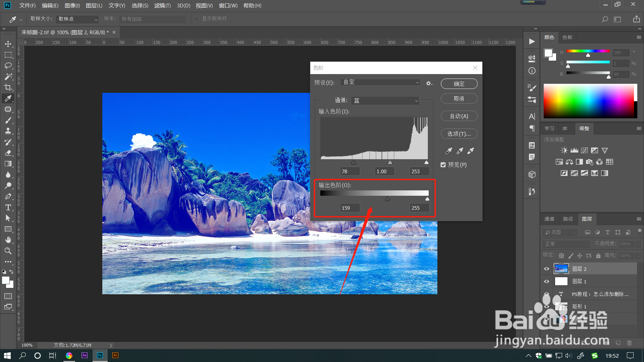644x362 pixels.
Task: Hide the 图层 1 layer visibility
Action: [x=546, y=282]
